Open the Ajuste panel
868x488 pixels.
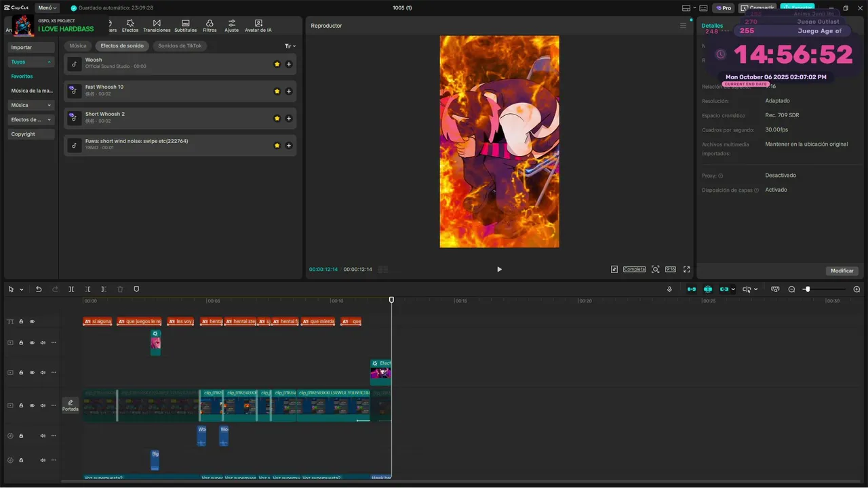point(231,26)
